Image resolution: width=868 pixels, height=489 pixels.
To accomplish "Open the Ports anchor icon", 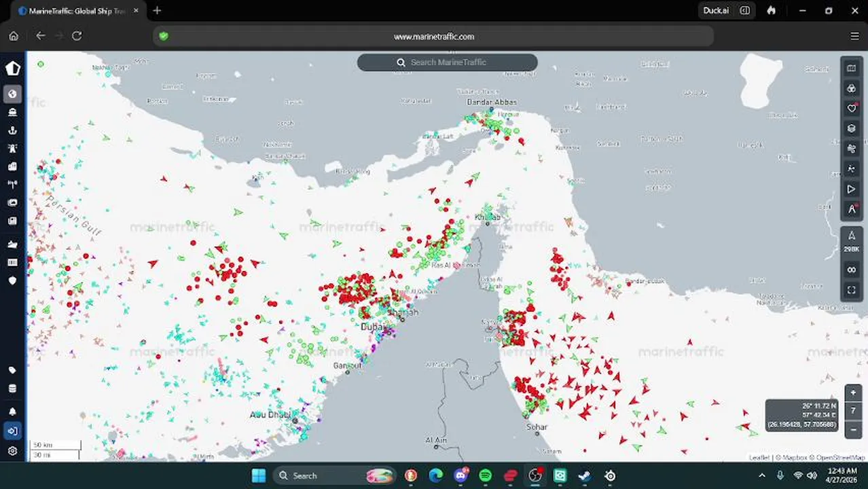I will (x=12, y=130).
